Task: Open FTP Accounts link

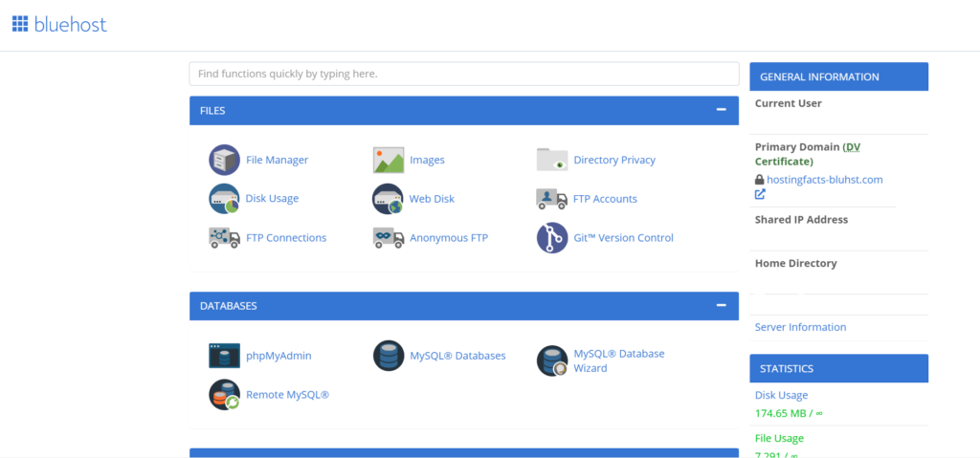Action: (x=605, y=199)
